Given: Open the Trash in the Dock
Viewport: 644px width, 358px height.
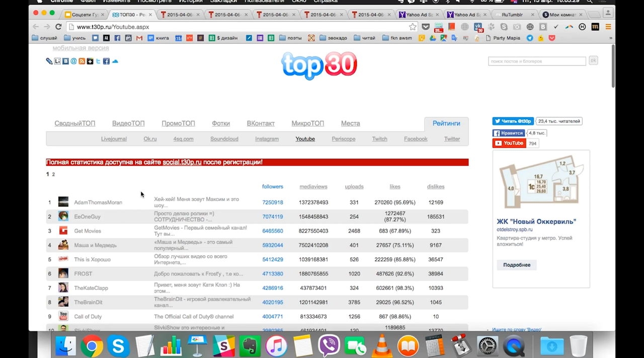Looking at the screenshot, I should [x=579, y=346].
